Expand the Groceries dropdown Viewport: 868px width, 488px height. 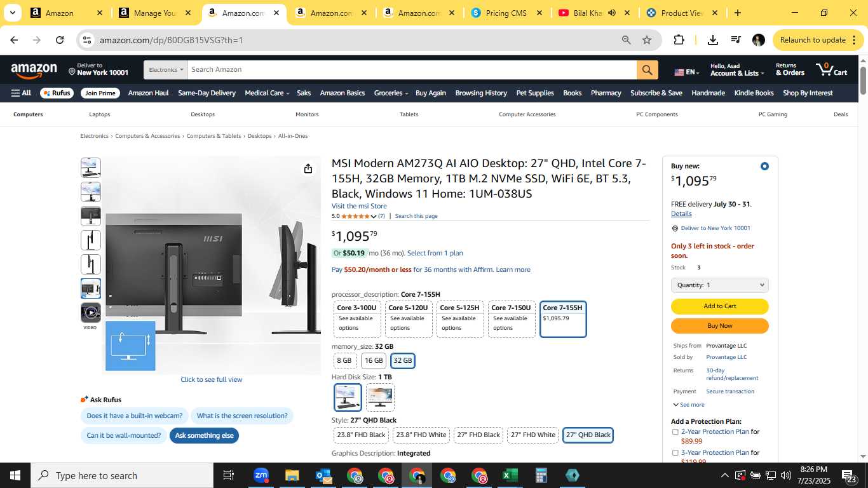[391, 93]
